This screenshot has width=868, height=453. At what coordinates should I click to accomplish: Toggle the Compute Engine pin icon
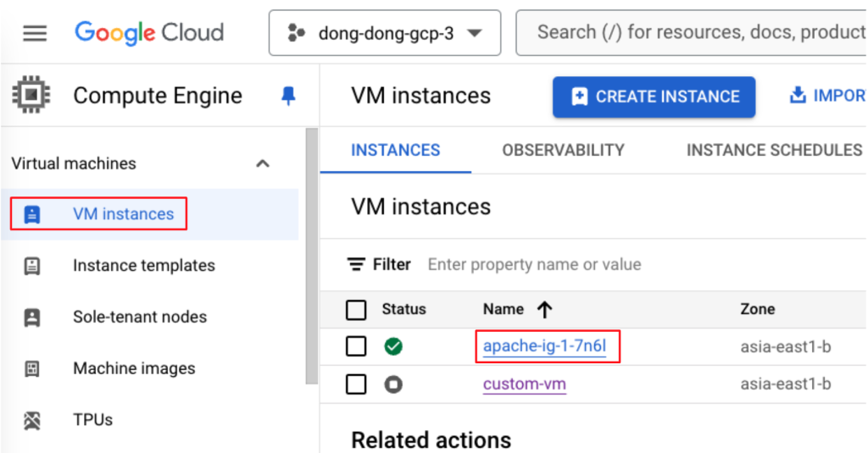tap(288, 96)
